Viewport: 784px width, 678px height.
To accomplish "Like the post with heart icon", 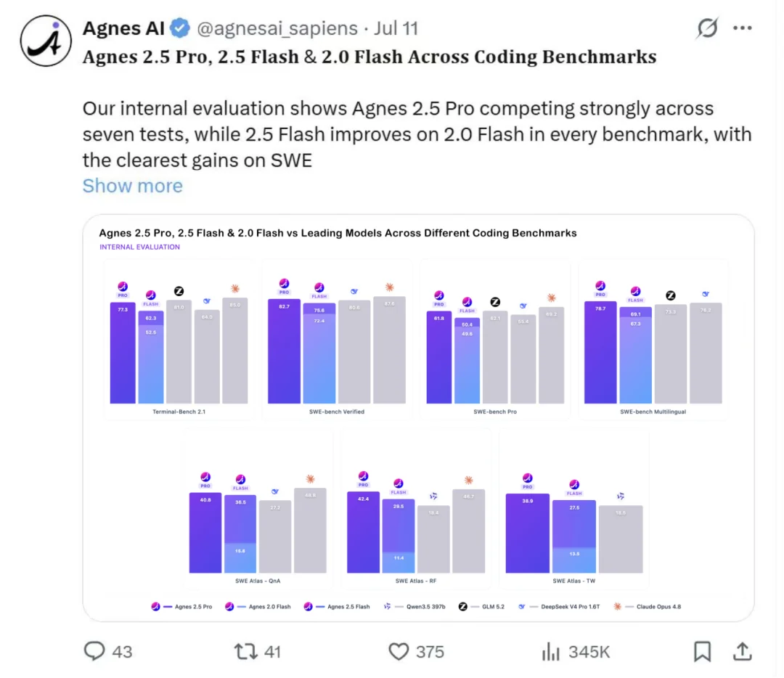I will (x=399, y=651).
